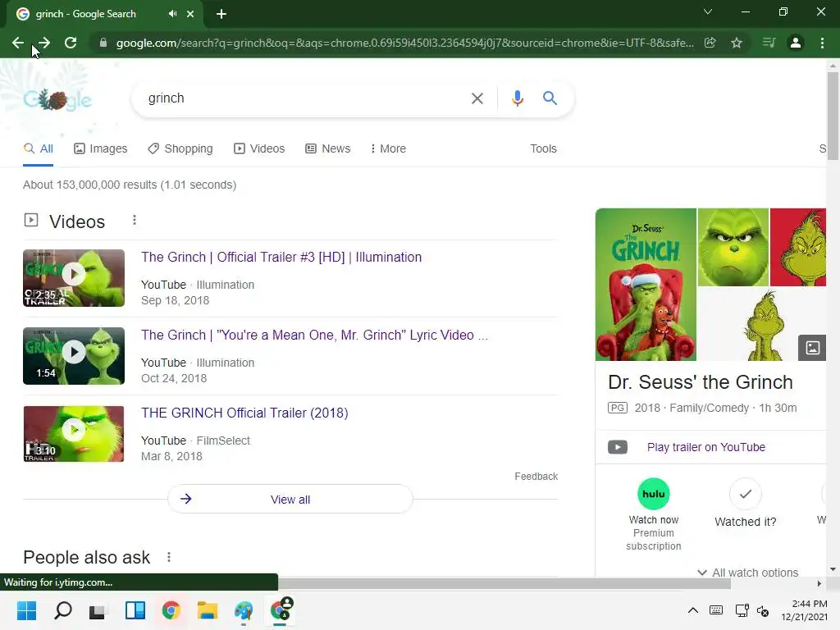Open the Windows Start menu
The height and width of the screenshot is (630, 840).
point(26,610)
